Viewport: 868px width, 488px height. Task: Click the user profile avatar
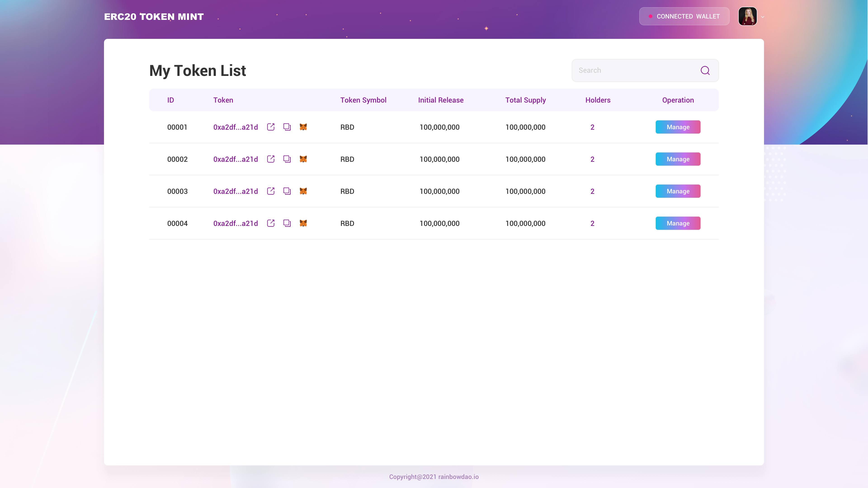(747, 16)
